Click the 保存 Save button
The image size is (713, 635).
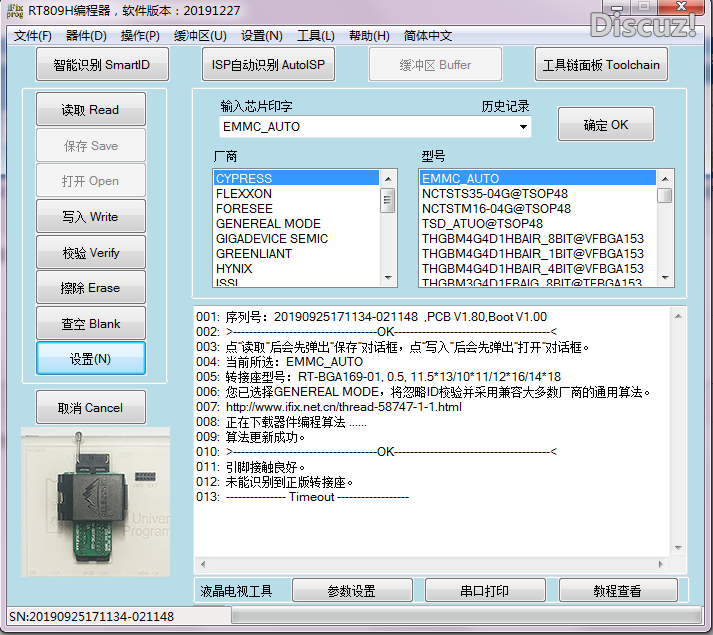pyautogui.click(x=90, y=145)
